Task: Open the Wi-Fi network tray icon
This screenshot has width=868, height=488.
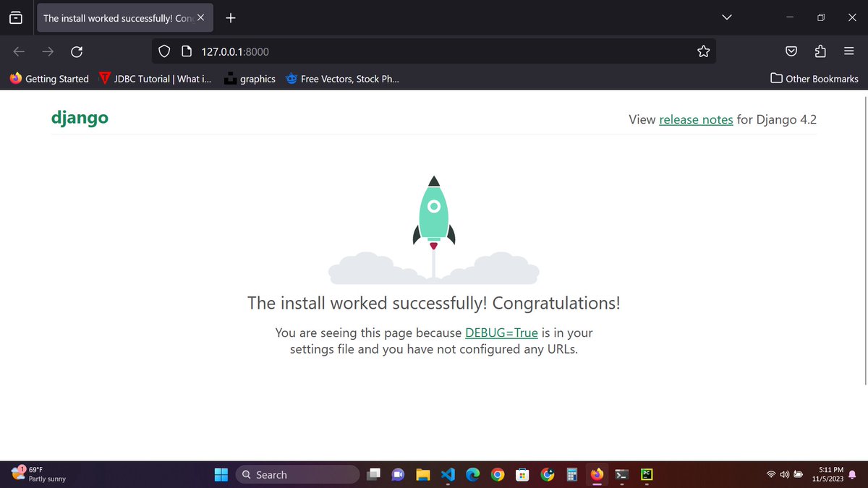Action: [771, 475]
